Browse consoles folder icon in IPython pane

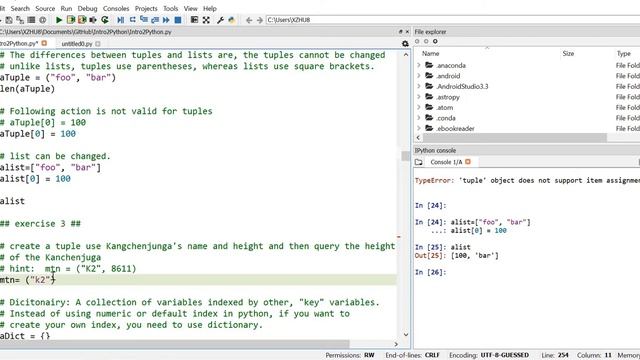(419, 162)
